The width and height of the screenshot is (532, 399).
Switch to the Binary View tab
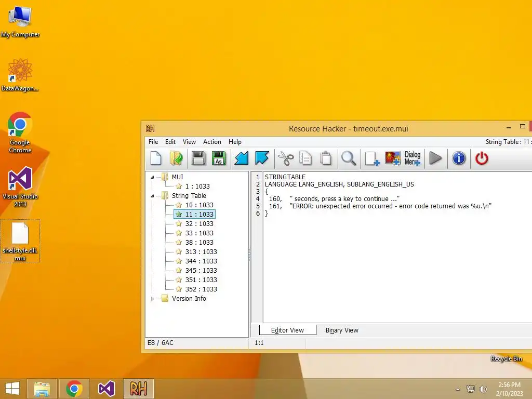(x=342, y=330)
